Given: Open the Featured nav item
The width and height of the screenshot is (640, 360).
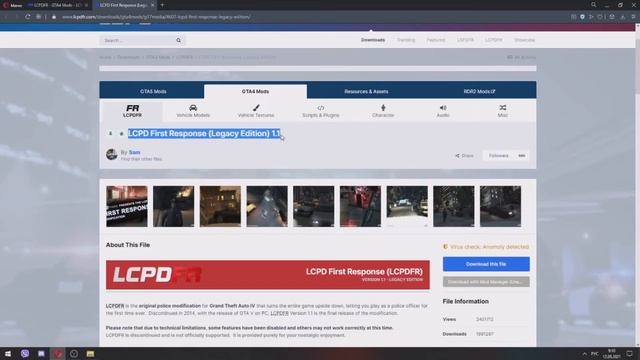Looking at the screenshot, I should 436,40.
